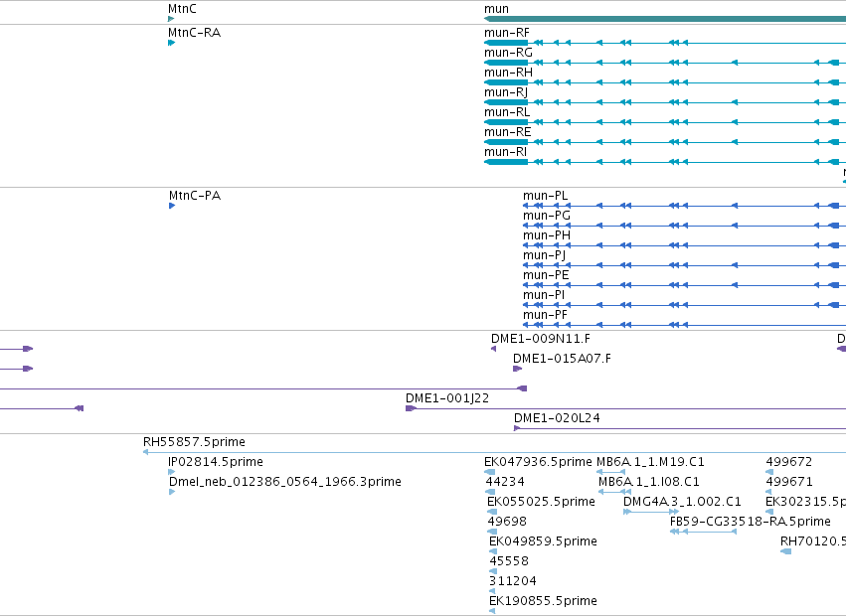
Task: Select the DME1-015A07.F clone label
Action: (563, 359)
